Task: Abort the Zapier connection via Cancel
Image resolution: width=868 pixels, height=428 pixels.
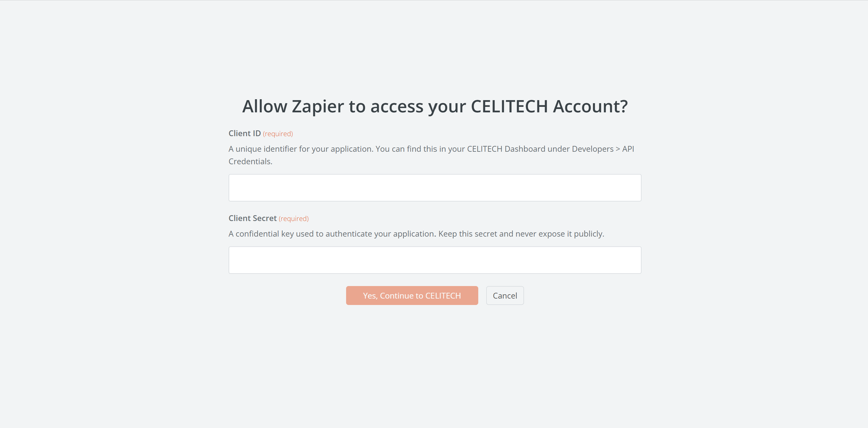Action: pyautogui.click(x=505, y=295)
